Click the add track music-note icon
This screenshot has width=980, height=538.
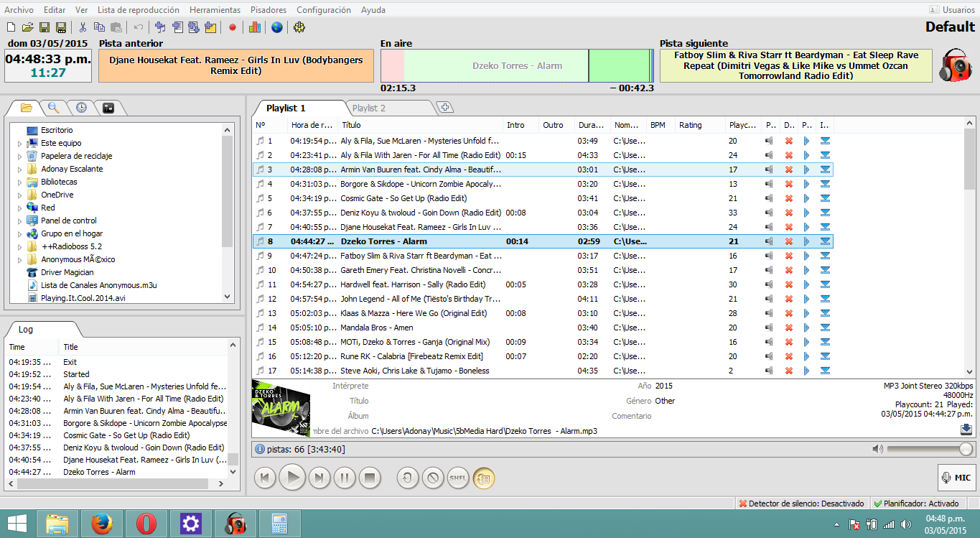coord(159,27)
